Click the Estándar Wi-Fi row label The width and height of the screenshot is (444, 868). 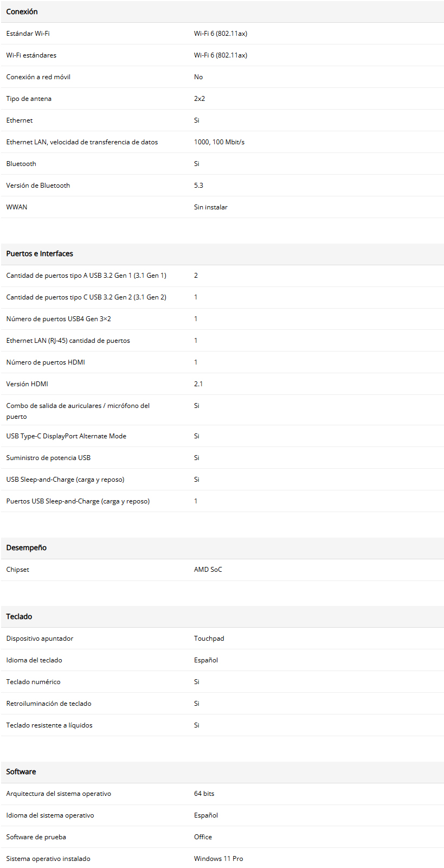[x=28, y=34]
